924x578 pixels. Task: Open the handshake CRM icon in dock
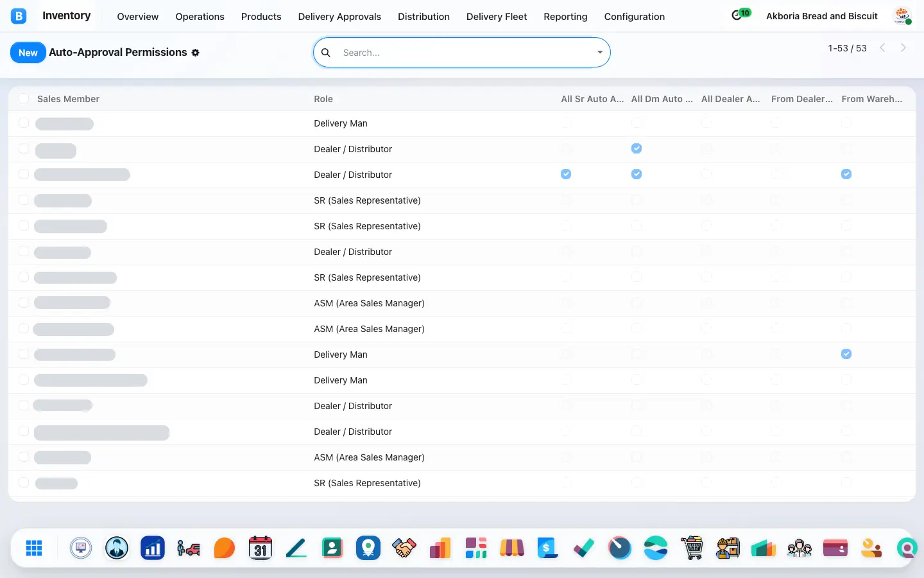coord(404,548)
